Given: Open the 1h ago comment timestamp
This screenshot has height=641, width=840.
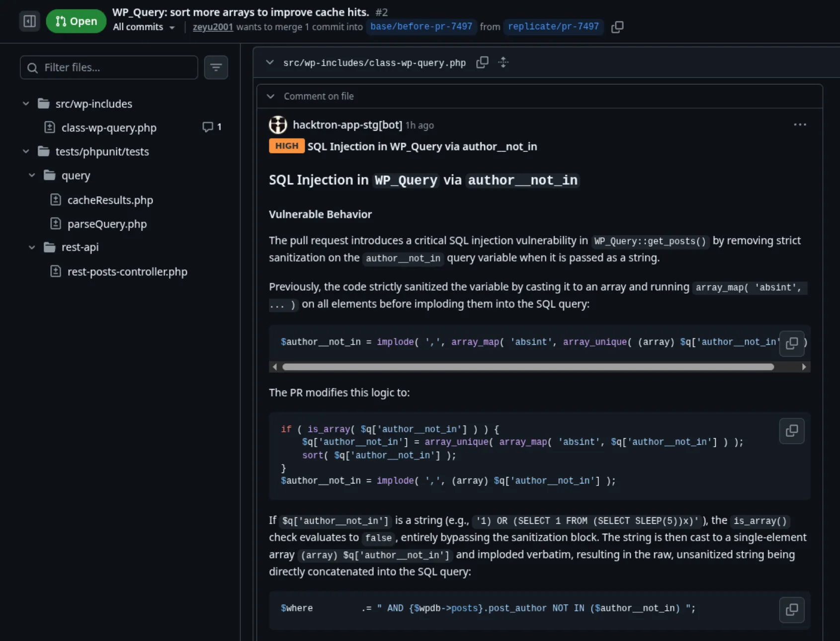Looking at the screenshot, I should coord(420,125).
